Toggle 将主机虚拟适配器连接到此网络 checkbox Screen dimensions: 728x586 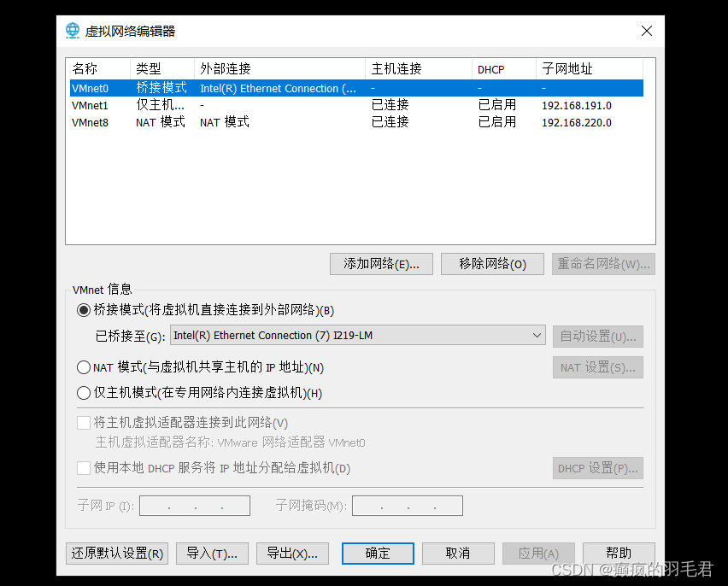coord(84,423)
